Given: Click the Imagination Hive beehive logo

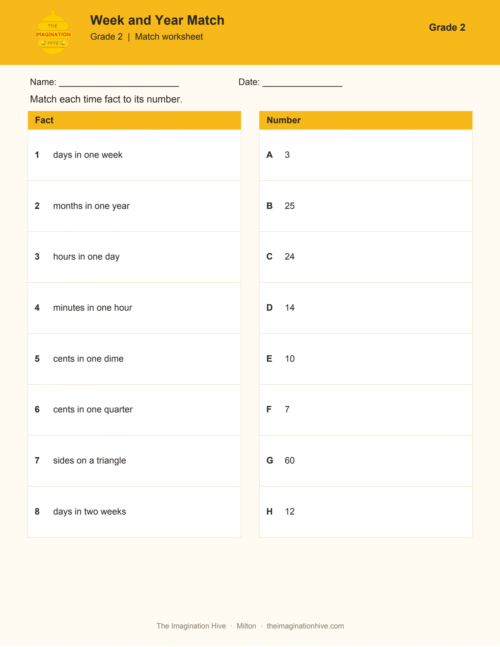Looking at the screenshot, I should tap(53, 33).
